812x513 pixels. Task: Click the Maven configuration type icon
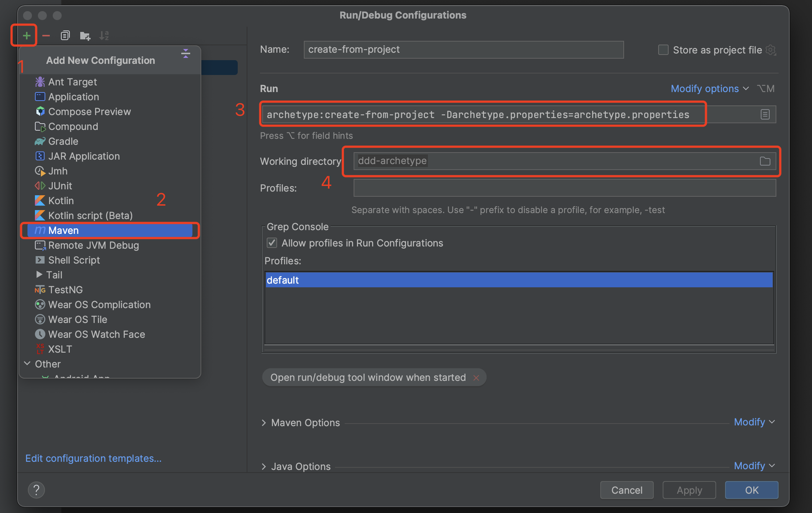point(38,231)
